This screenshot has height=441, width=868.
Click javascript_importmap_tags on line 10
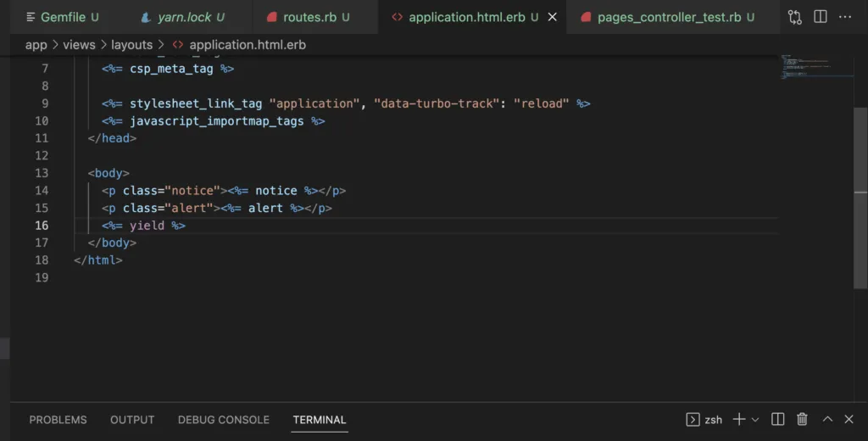pos(216,120)
